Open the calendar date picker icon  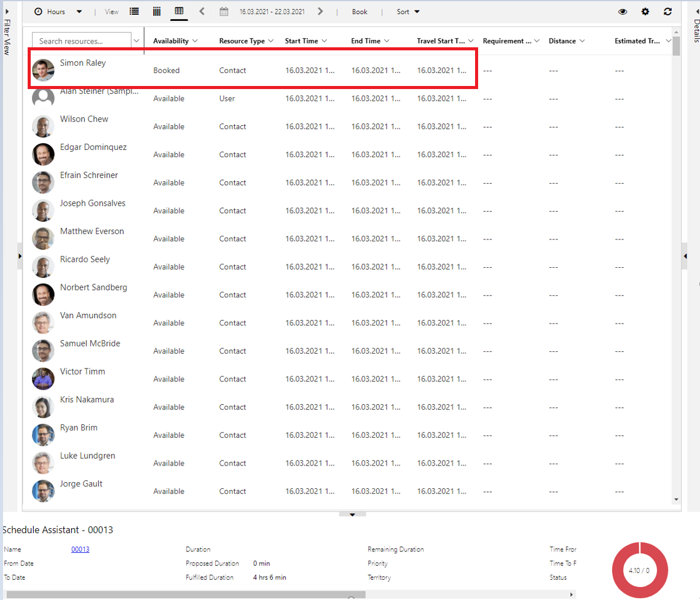pyautogui.click(x=224, y=12)
